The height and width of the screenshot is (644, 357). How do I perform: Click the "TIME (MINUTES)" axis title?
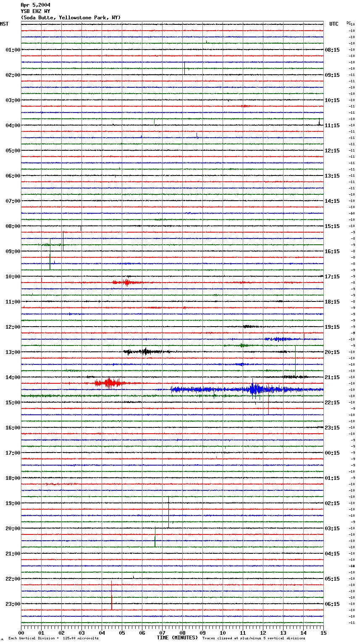coord(177,638)
